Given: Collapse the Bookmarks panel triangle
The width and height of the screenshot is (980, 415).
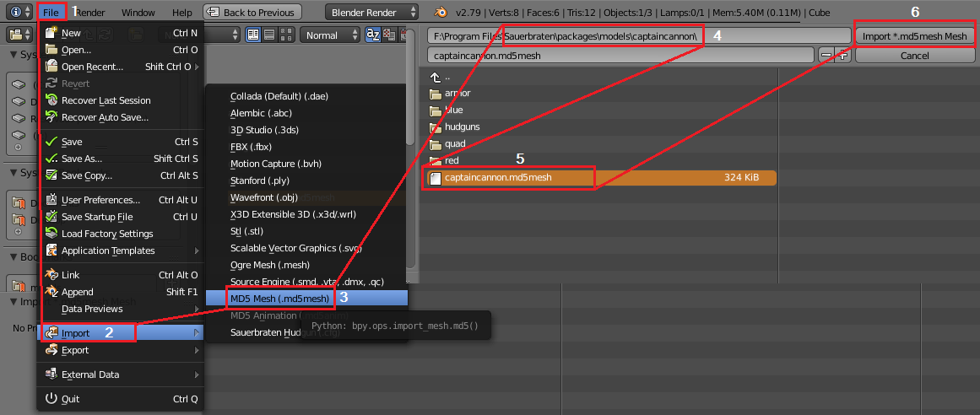Looking at the screenshot, I should coord(14,256).
